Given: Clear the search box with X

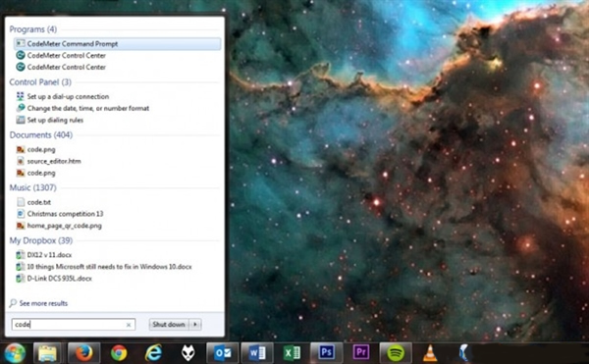Looking at the screenshot, I should (129, 325).
